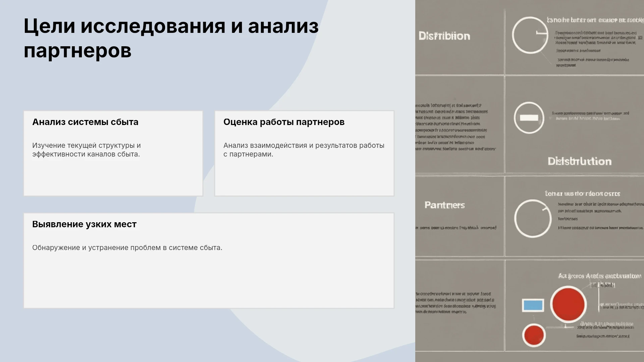Click the text about анализ взаимодействия с партнерами
644x362 pixels.
(x=304, y=150)
